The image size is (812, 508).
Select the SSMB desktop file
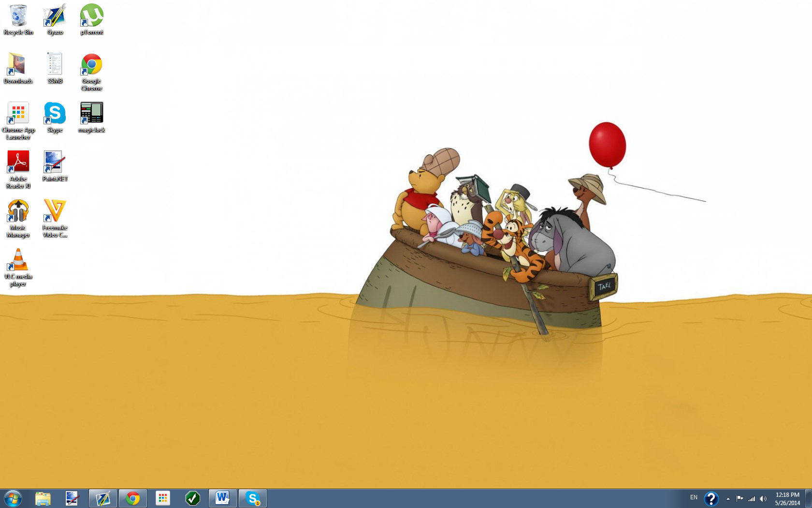click(55, 68)
